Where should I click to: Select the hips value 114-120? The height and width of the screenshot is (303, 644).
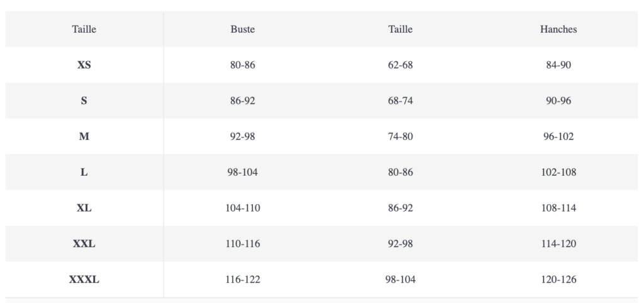click(558, 244)
